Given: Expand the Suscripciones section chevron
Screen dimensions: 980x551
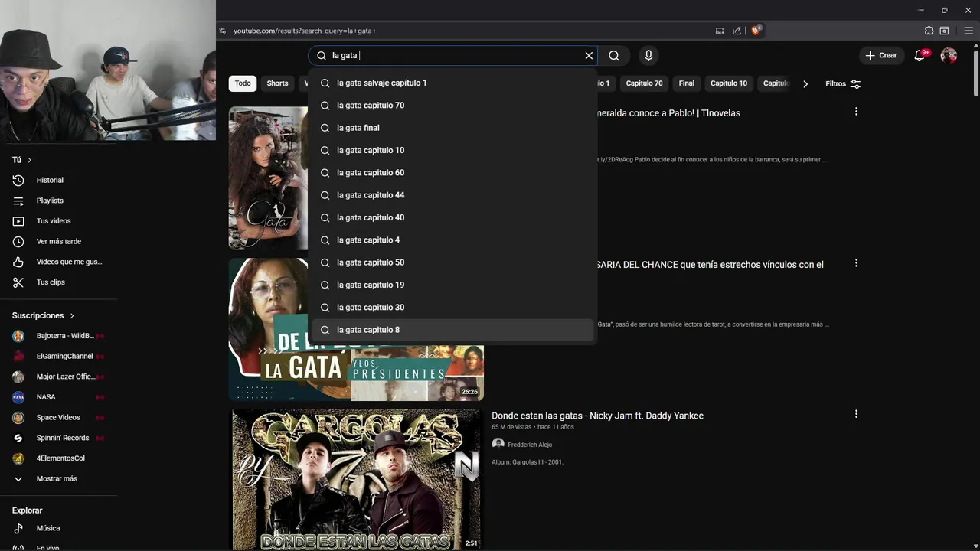Looking at the screenshot, I should coord(72,315).
